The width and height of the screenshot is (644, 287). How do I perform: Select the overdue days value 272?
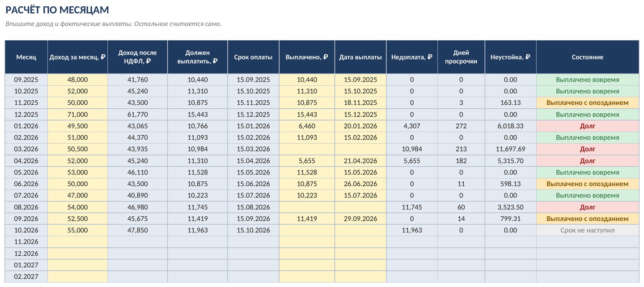[x=461, y=126]
